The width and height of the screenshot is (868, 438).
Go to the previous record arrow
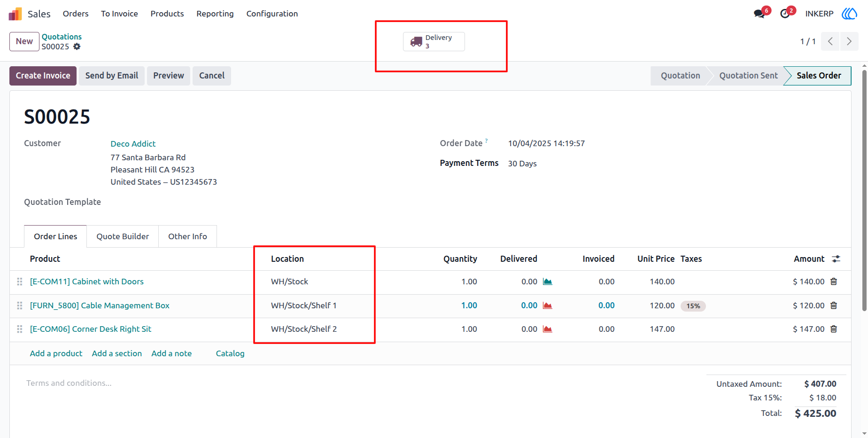830,41
